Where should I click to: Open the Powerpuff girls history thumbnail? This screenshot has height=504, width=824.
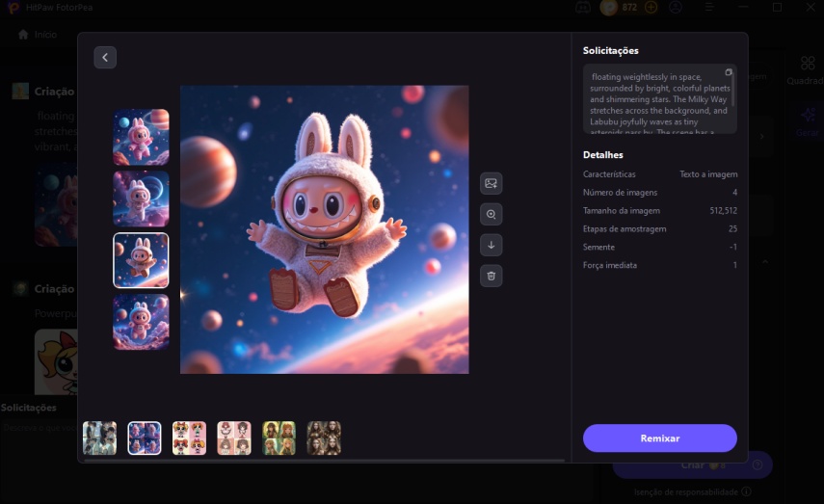click(x=189, y=438)
